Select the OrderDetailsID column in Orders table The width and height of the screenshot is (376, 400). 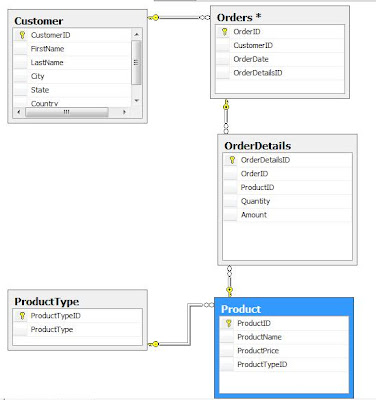280,73
